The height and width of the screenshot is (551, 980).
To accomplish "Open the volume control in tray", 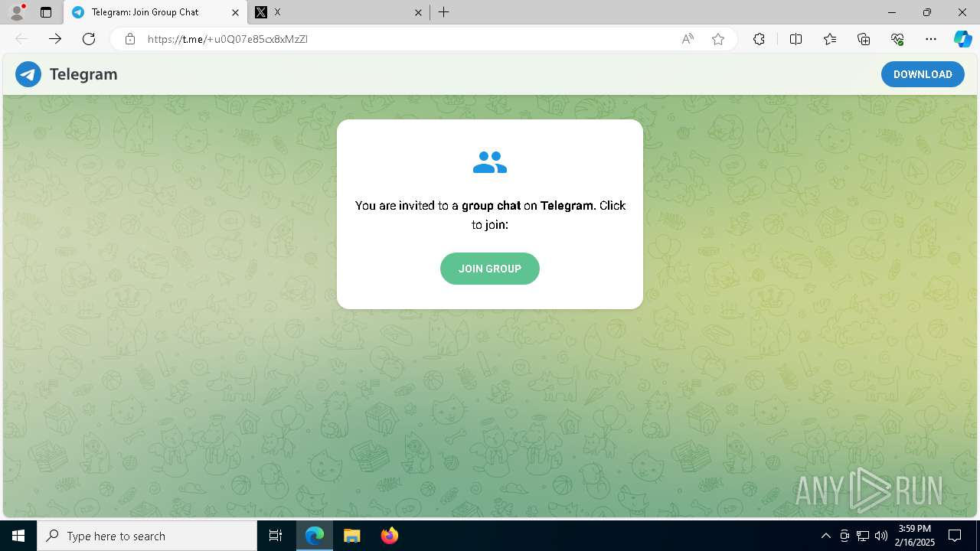I will (881, 536).
